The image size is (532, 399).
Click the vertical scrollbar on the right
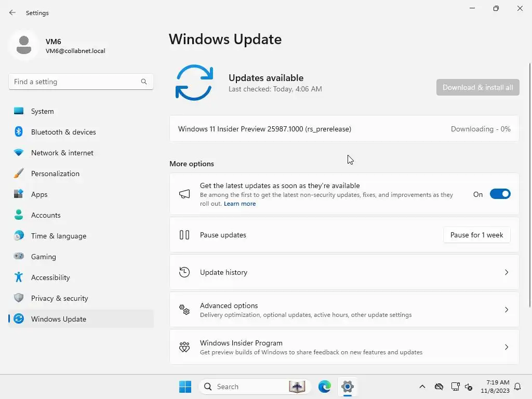[529, 185]
